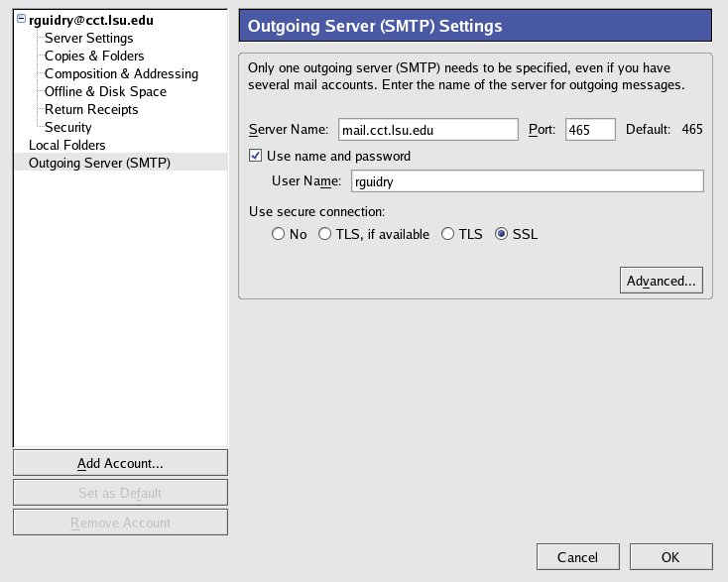Open Composition & Addressing settings
The image size is (728, 582).
[x=121, y=73]
